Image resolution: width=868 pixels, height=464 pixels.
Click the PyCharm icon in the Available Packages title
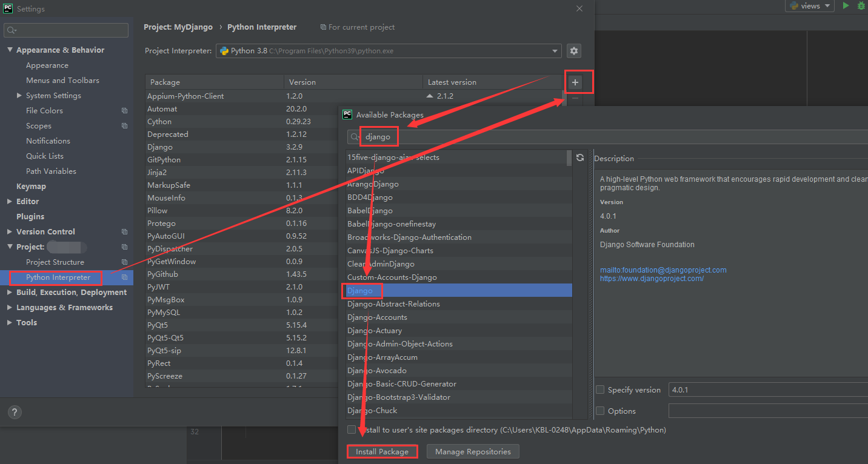point(347,114)
